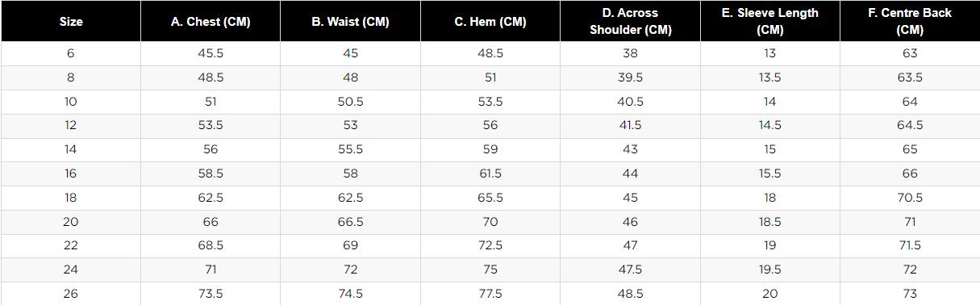Screen dimensions: 980x305
Task: Select the size 18 row label
Action: click(71, 198)
